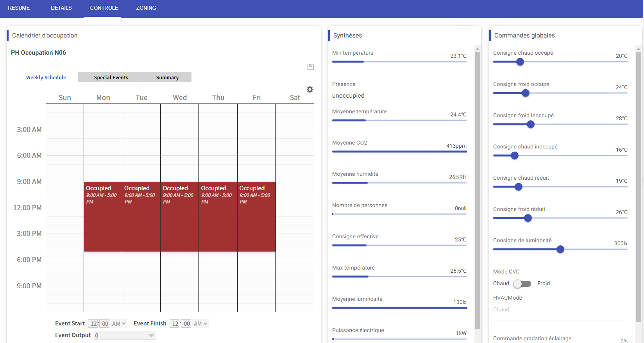The width and height of the screenshot is (644, 343).
Task: Click the Consigne de luminosité slider handle
Action: pos(560,249)
